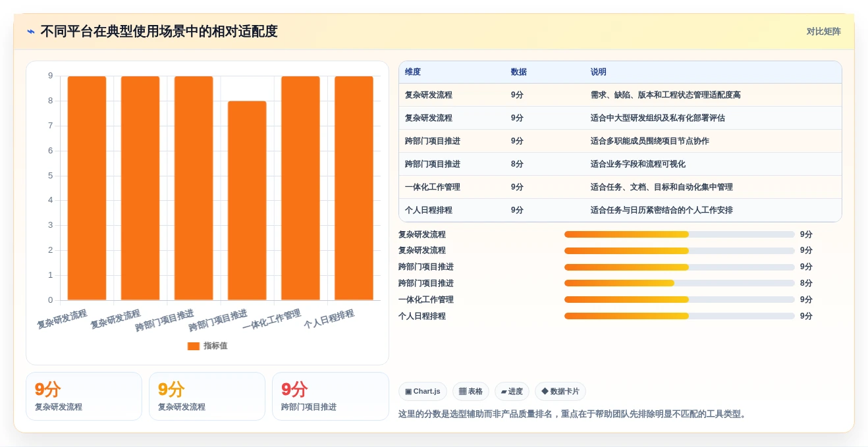Image resolution: width=868 pixels, height=447 pixels.
Task: Click the 维度 column header
Action: pyautogui.click(x=413, y=72)
